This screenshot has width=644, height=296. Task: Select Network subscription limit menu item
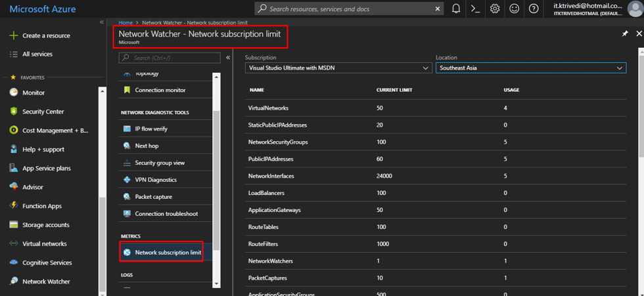click(168, 253)
